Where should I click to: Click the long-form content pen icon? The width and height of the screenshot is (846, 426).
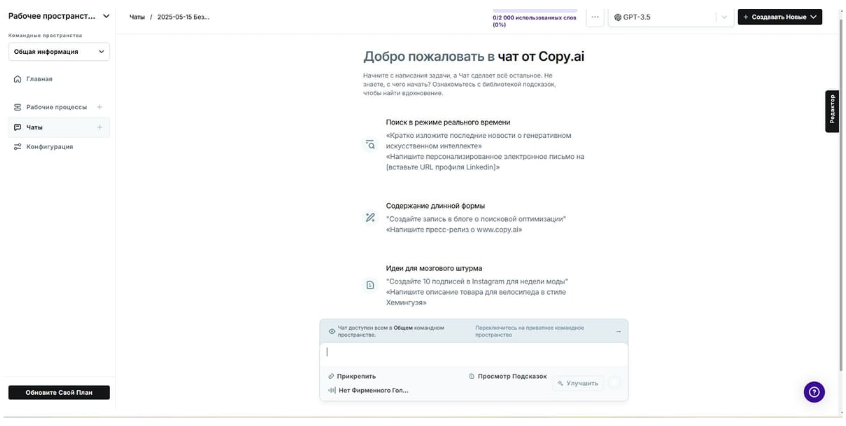(370, 217)
